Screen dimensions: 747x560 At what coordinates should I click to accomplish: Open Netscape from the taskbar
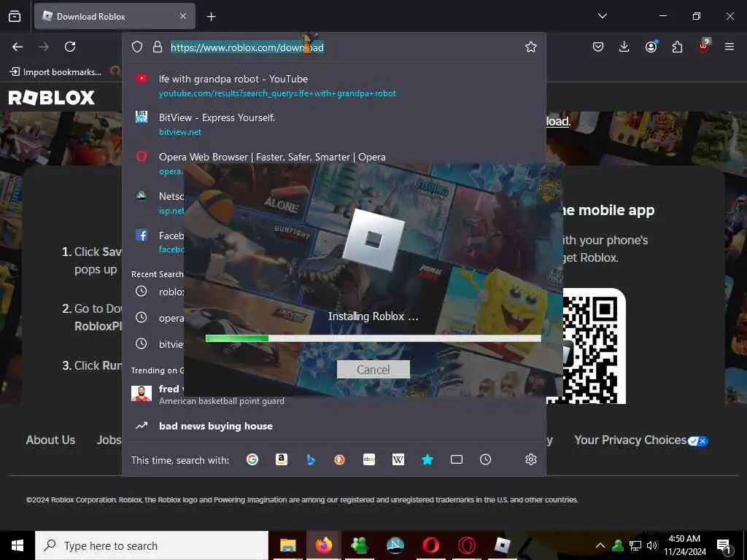point(395,545)
